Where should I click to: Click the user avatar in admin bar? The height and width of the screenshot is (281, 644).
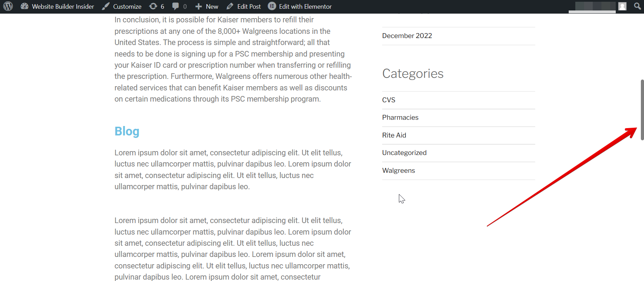(622, 6)
